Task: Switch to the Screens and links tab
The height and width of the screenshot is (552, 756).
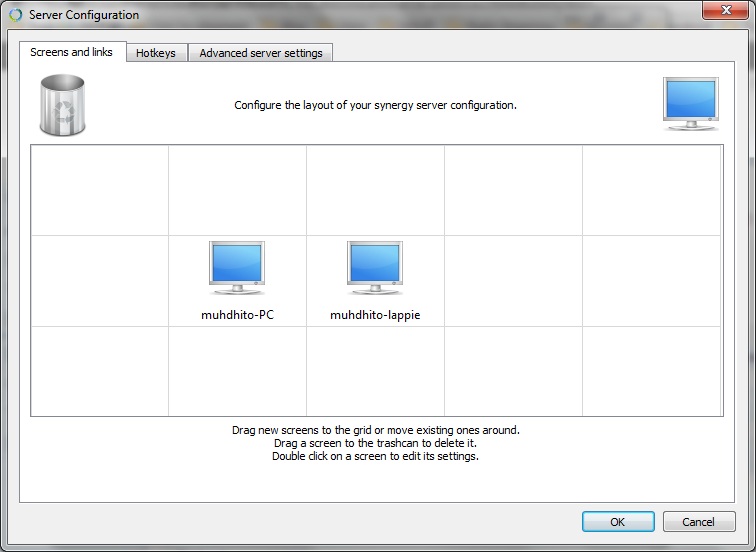Action: 72,52
